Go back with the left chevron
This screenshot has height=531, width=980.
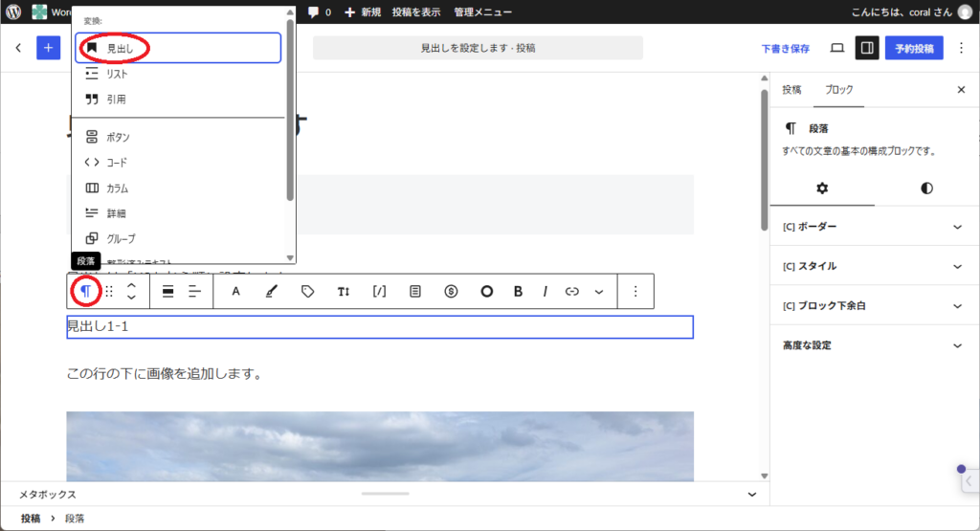18,48
